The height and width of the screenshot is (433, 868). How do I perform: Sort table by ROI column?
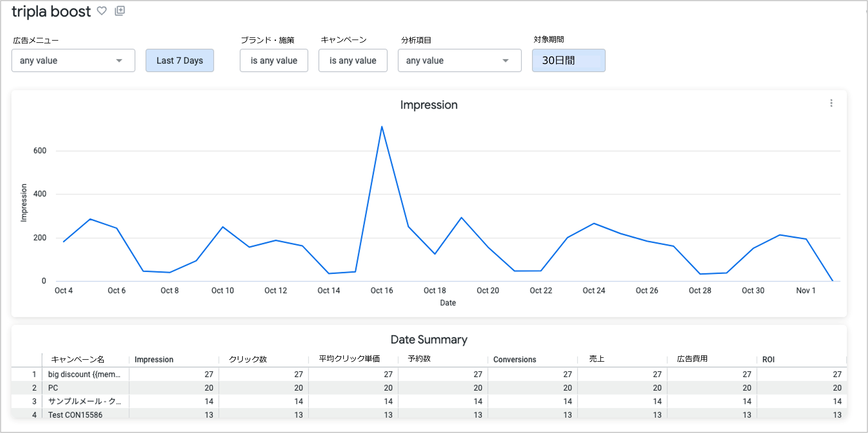[768, 359]
